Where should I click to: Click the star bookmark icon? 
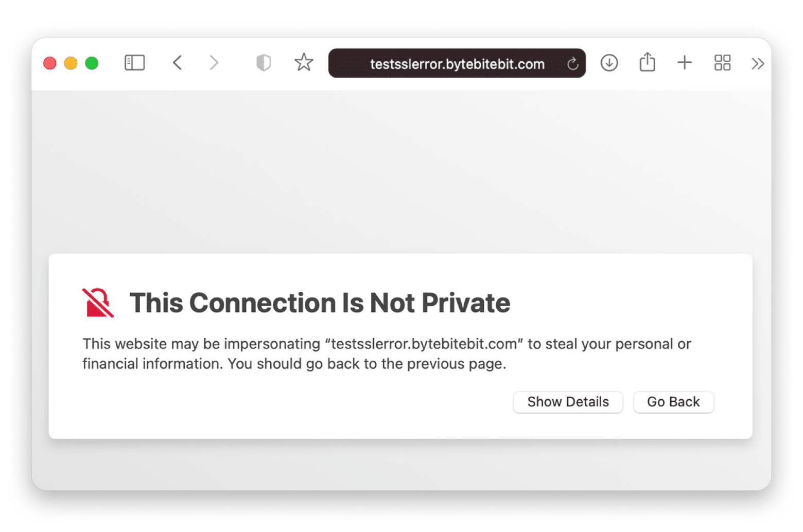coord(304,63)
